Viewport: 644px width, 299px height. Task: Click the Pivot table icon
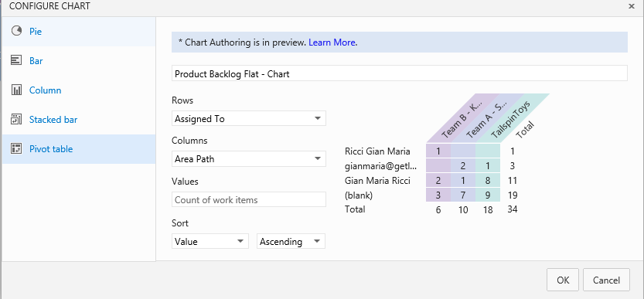click(16, 148)
